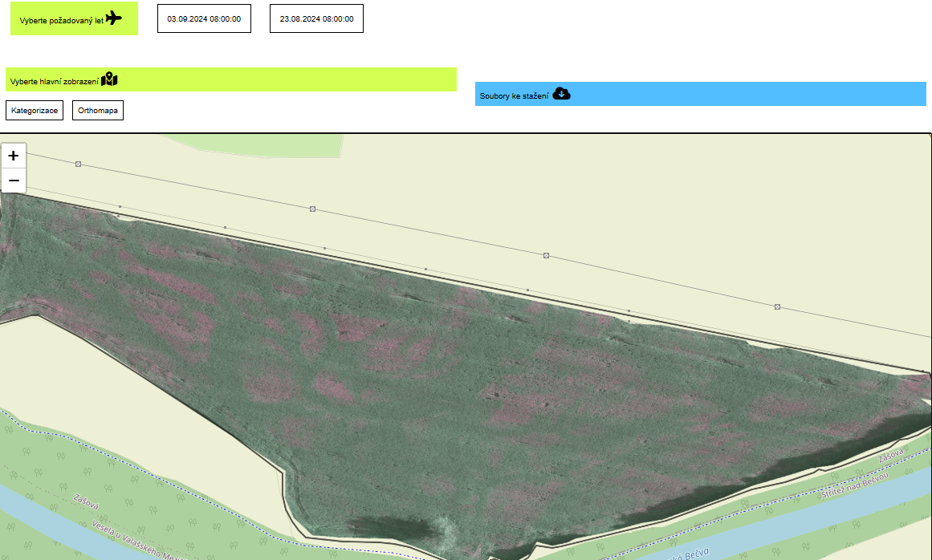Click the Vyberte hlavní zobrazení header
Image resolution: width=932 pixels, height=560 pixels.
231,79
